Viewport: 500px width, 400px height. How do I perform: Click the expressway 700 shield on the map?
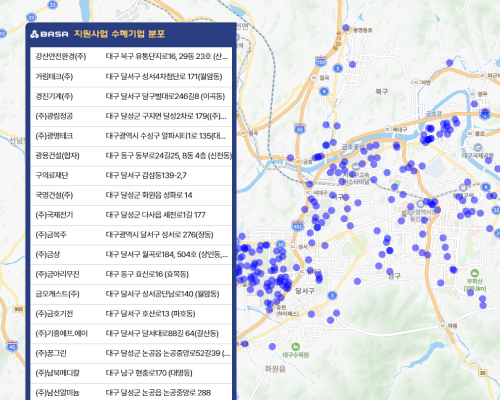click(321, 62)
